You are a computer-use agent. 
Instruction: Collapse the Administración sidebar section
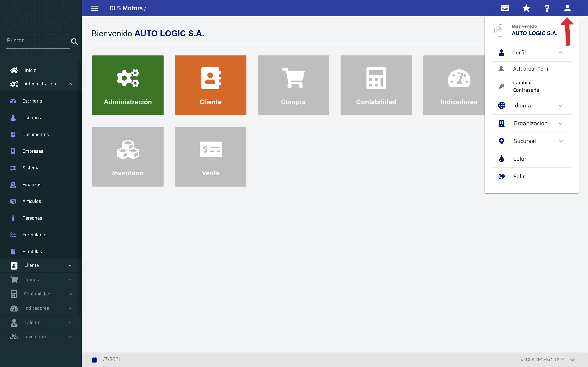coord(70,84)
